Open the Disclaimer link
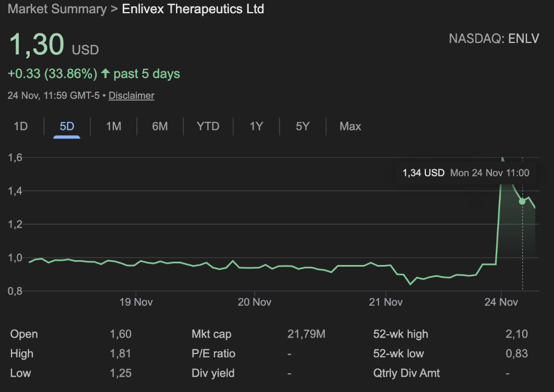This screenshot has width=554, height=392. [x=131, y=95]
